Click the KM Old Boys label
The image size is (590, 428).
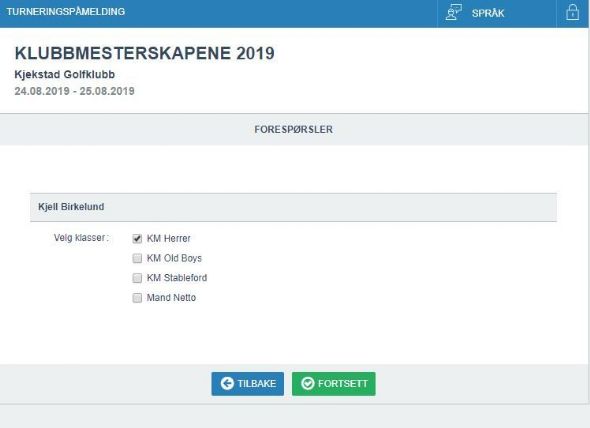tap(174, 258)
